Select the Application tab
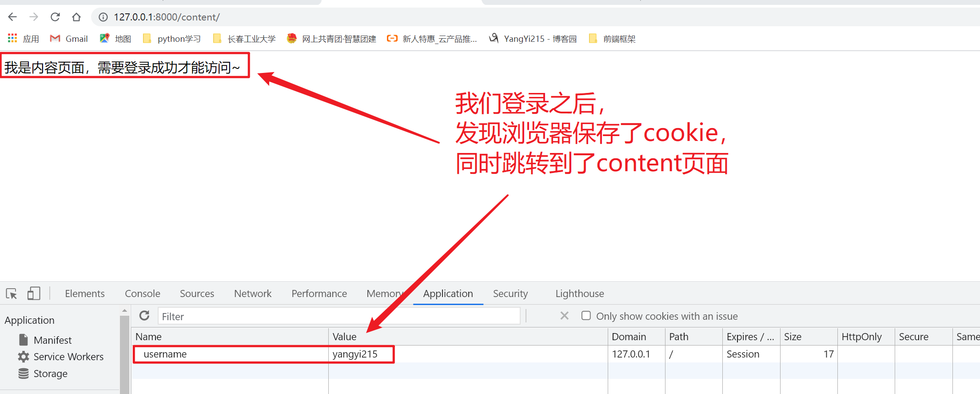980x394 pixels. [x=448, y=293]
